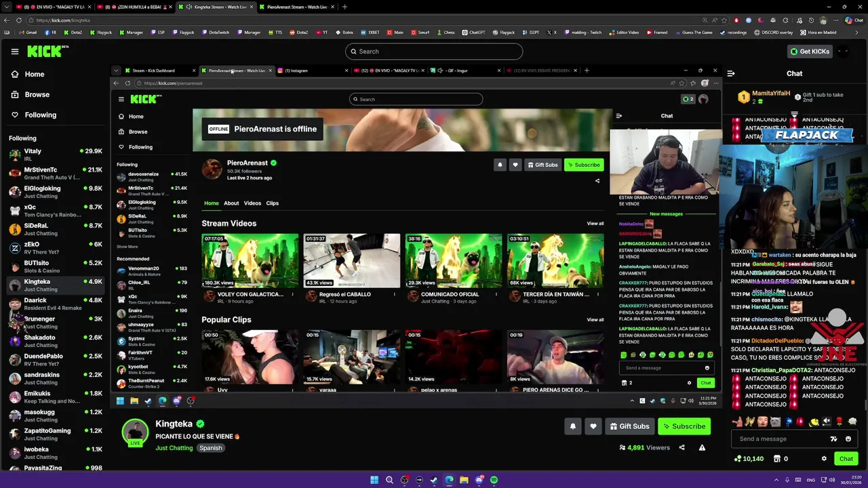Open Following in Kick sidebar
Screen dimensions: 868x488
point(41,115)
